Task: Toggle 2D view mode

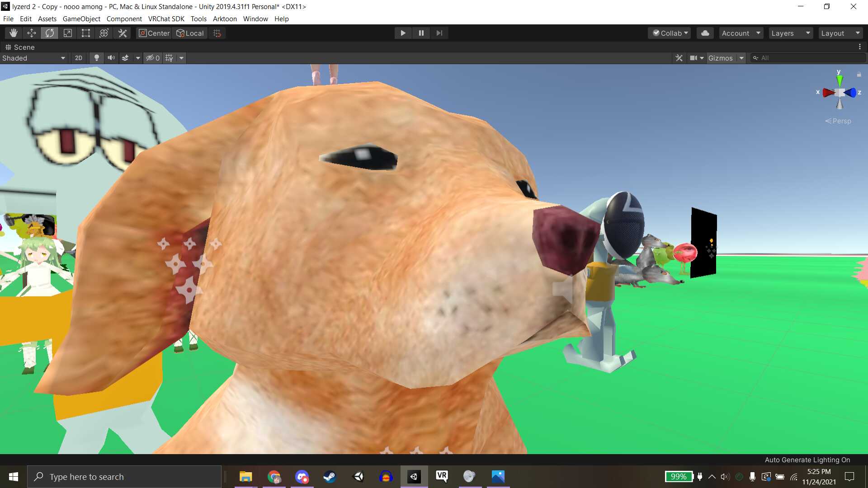Action: [x=79, y=58]
